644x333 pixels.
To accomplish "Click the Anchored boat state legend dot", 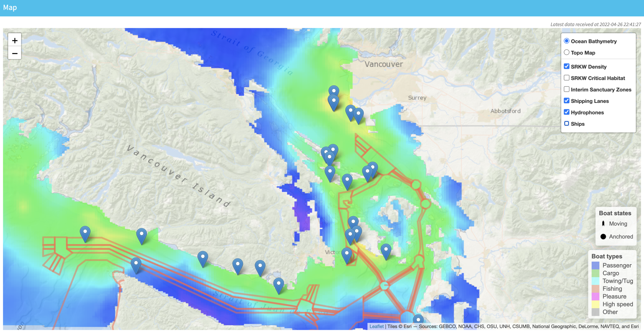I will pos(603,237).
